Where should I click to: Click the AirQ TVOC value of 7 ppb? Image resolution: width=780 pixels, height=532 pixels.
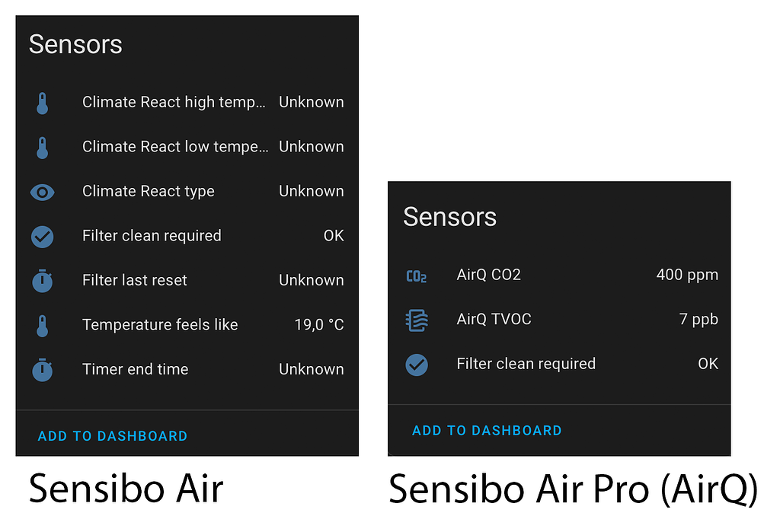click(698, 320)
